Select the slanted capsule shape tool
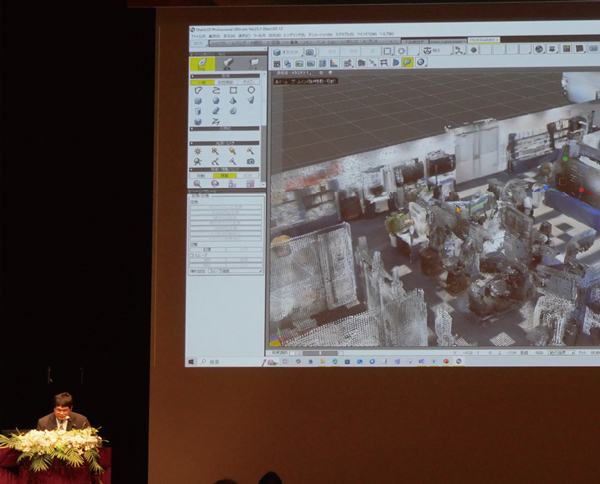This screenshot has height=484, width=600. click(x=215, y=111)
